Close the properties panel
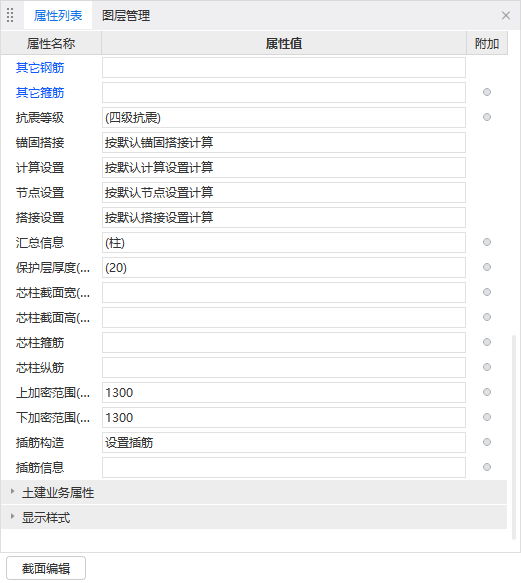The width and height of the screenshot is (521, 583). pos(506,16)
